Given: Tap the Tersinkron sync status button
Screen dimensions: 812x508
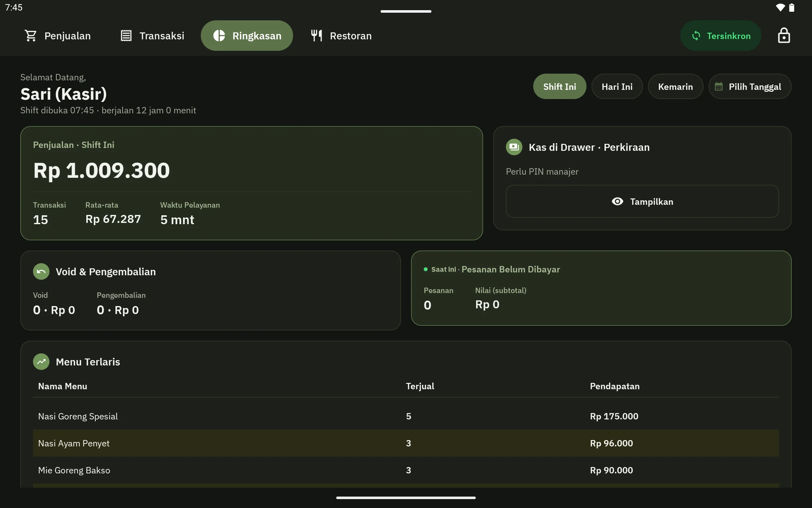Looking at the screenshot, I should (720, 36).
